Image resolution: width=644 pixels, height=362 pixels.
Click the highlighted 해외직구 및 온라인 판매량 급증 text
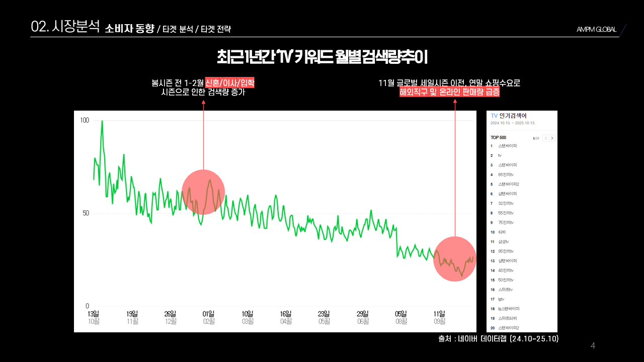pyautogui.click(x=449, y=93)
